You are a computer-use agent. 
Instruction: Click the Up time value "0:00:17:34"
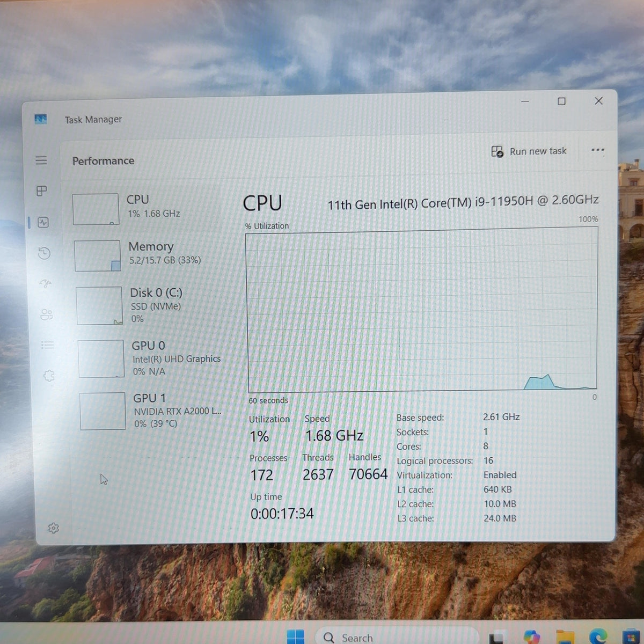click(282, 514)
